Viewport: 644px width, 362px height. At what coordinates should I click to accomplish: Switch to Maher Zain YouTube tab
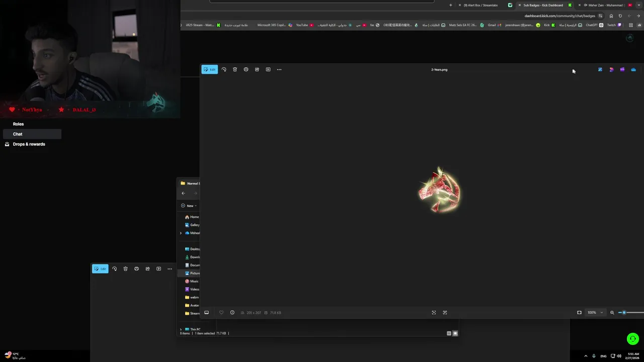(605, 5)
